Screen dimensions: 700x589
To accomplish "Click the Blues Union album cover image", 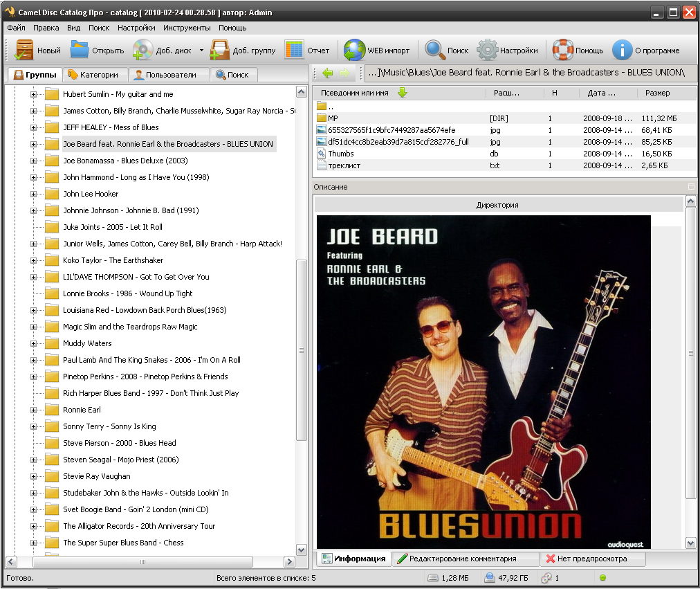I will (483, 382).
